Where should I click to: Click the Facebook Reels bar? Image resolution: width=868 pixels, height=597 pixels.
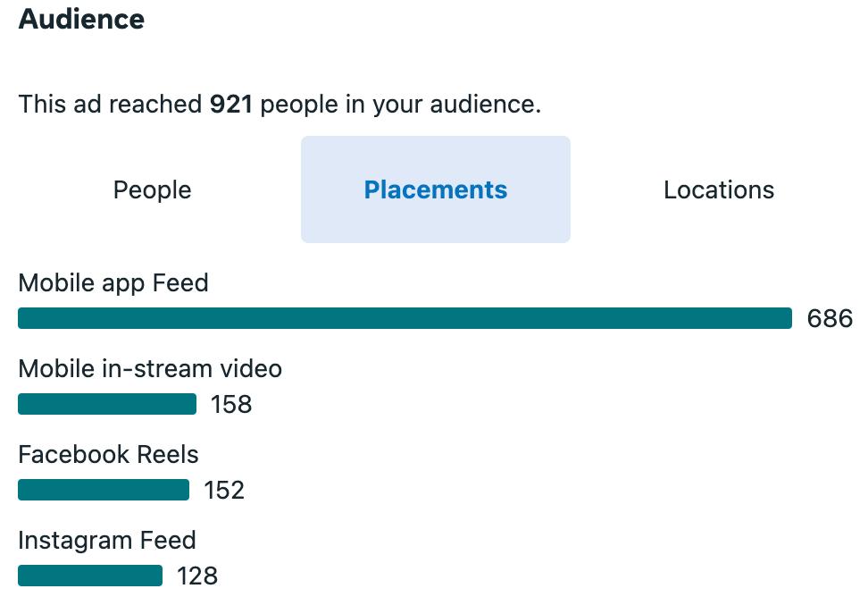click(104, 490)
